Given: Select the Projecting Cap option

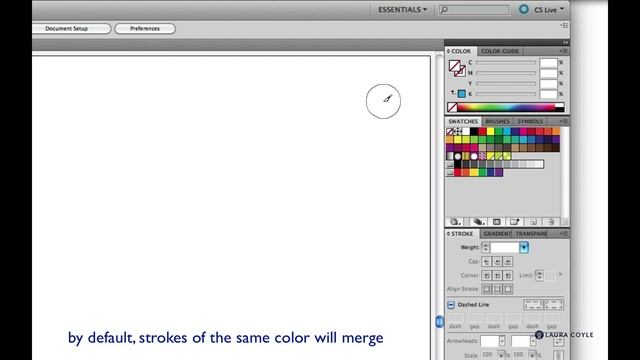Looking at the screenshot, I should coord(508,262).
